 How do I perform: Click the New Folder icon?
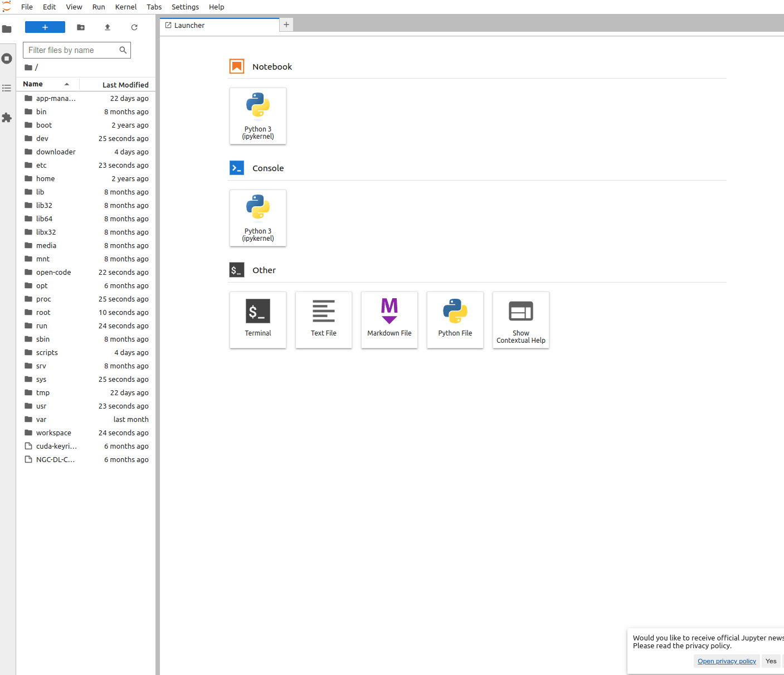pos(81,27)
